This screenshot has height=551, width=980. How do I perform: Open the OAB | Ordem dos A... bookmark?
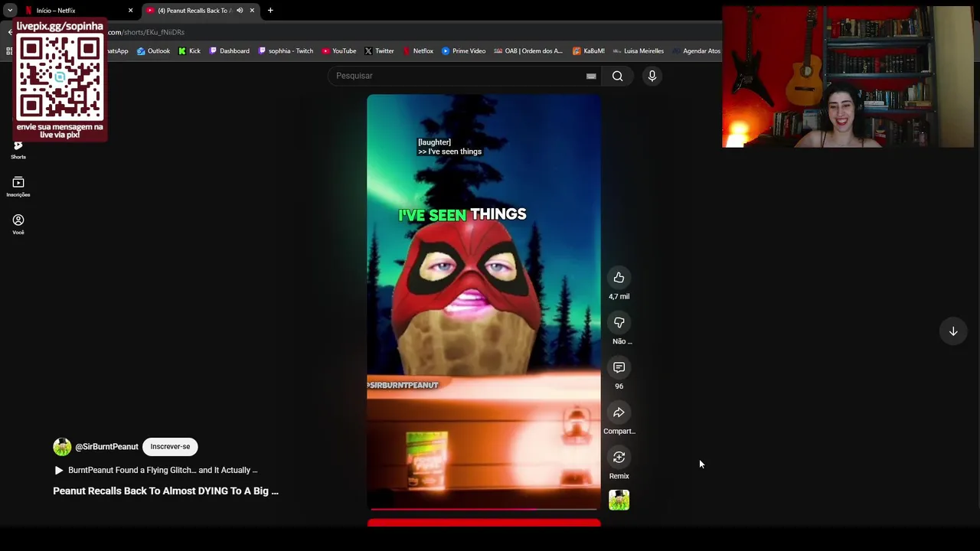tap(528, 51)
